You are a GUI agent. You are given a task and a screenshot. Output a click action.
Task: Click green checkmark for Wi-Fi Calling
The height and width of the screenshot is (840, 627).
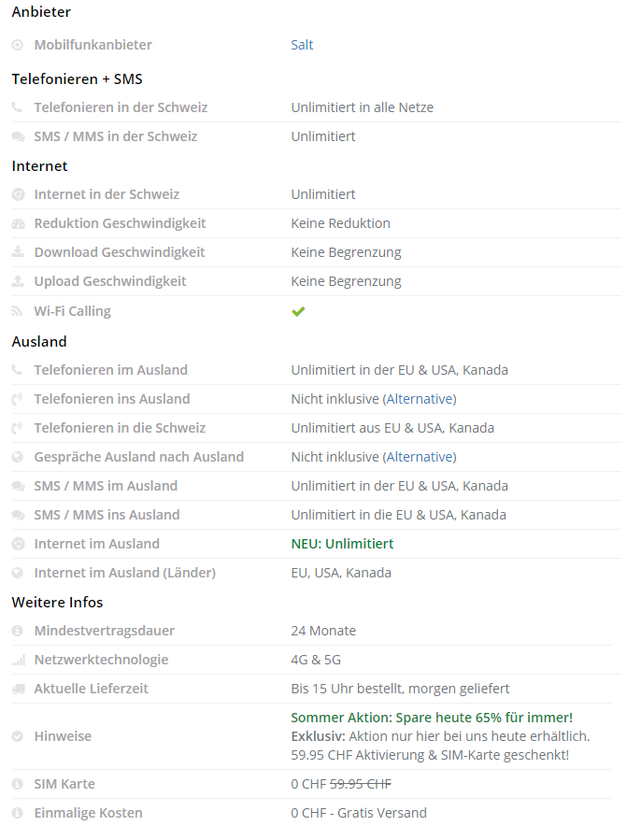point(298,311)
